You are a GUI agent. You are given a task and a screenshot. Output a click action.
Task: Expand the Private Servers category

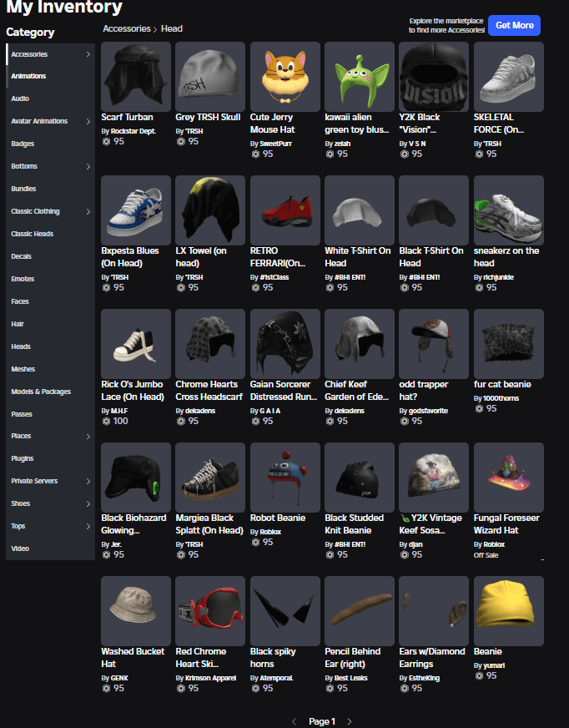pyautogui.click(x=88, y=482)
